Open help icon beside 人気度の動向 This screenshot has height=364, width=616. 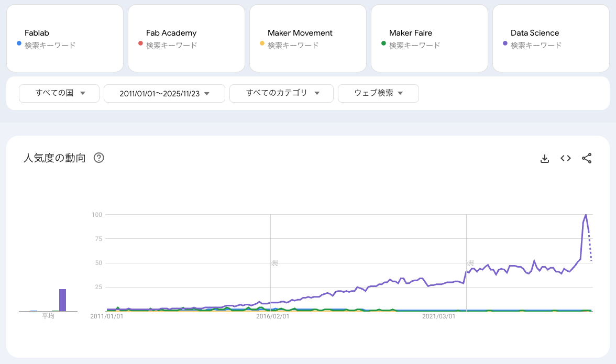pos(98,158)
